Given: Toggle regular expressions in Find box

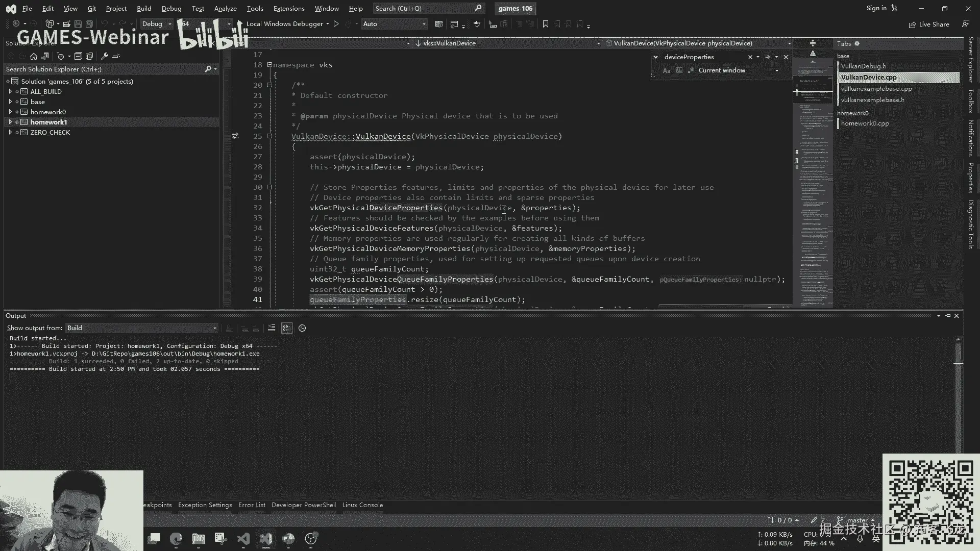Looking at the screenshot, I should coord(691,70).
